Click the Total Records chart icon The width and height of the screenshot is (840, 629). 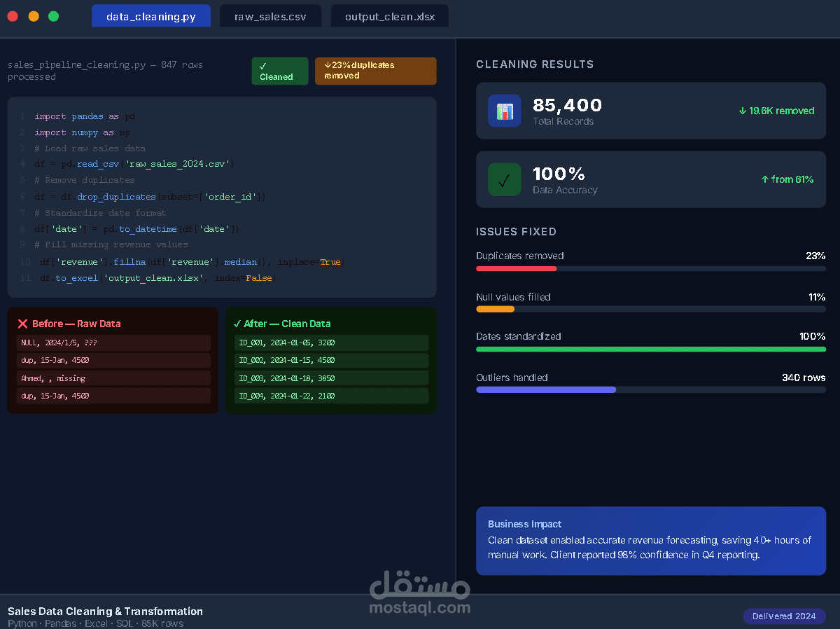[x=505, y=111]
